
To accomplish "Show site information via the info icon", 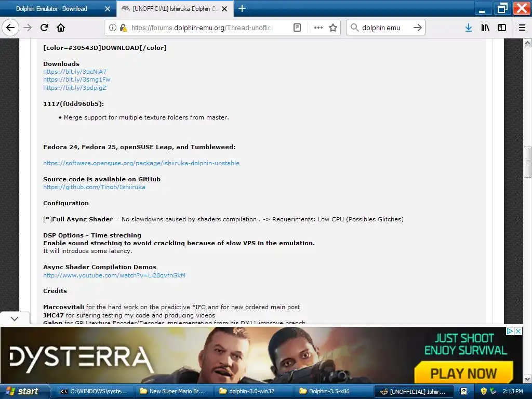I will (112, 28).
